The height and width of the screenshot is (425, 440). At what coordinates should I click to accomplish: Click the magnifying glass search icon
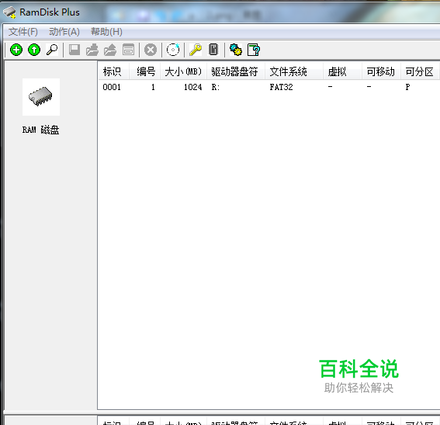(x=52, y=50)
